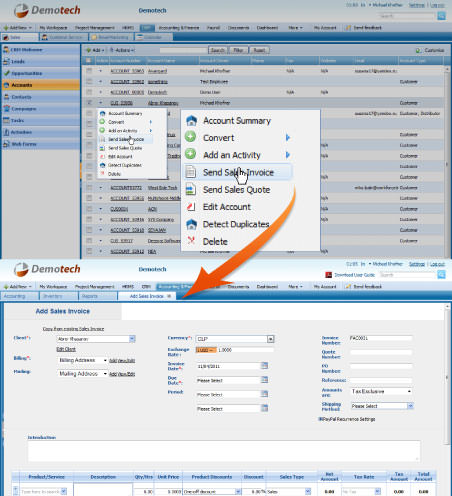Switch to the Reports tab

pos(98,296)
